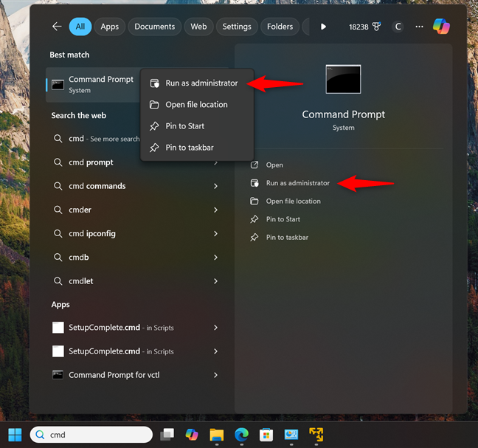The height and width of the screenshot is (448, 478).
Task: Open File Explorer from the taskbar
Action: (217, 435)
